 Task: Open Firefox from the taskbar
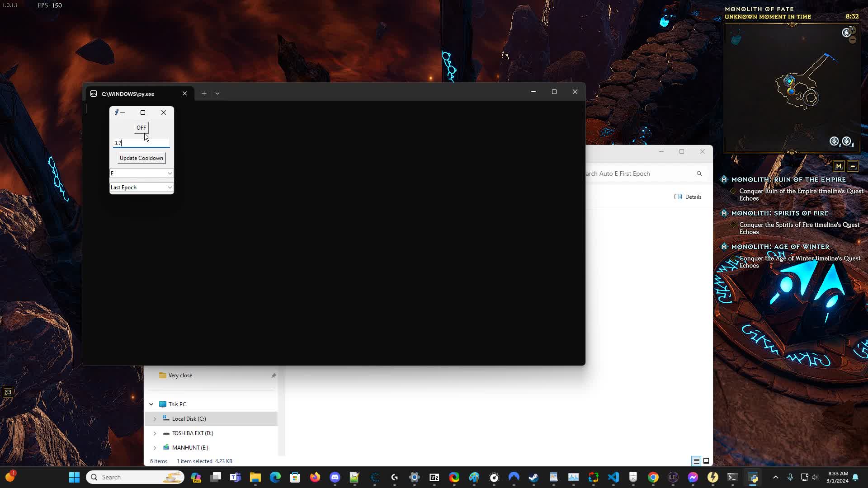[316, 478]
